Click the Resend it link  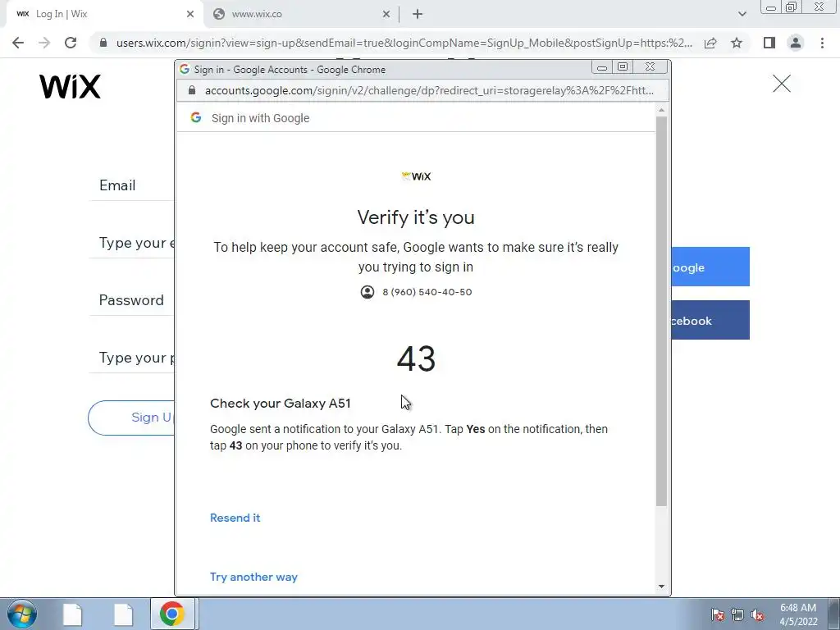click(235, 518)
